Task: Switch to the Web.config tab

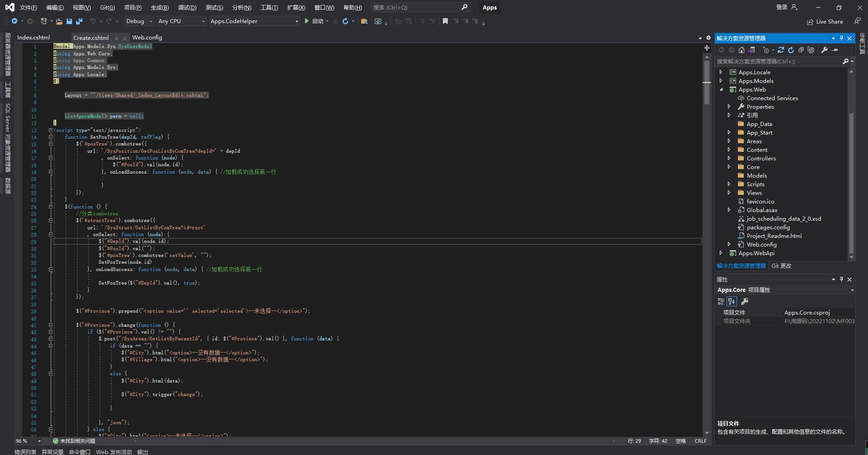Action: 147,37
